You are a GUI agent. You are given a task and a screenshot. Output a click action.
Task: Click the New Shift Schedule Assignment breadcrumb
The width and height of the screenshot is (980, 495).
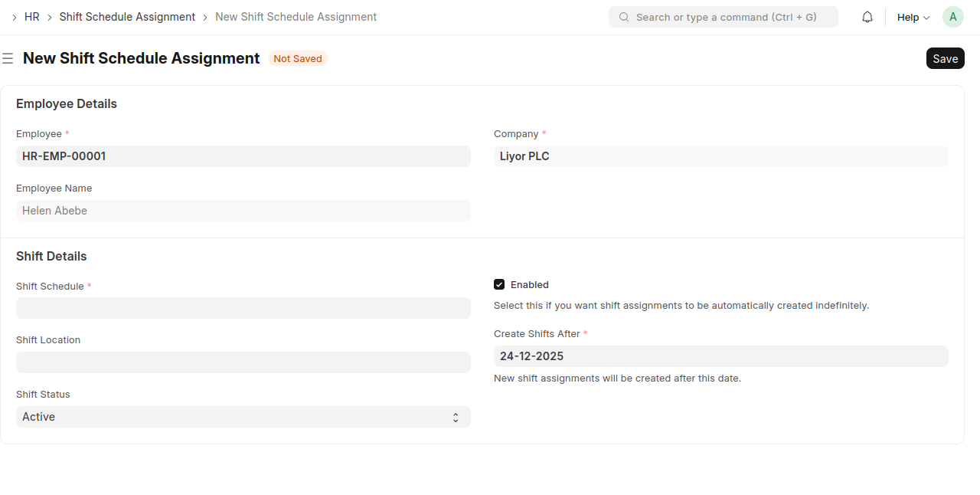(296, 17)
